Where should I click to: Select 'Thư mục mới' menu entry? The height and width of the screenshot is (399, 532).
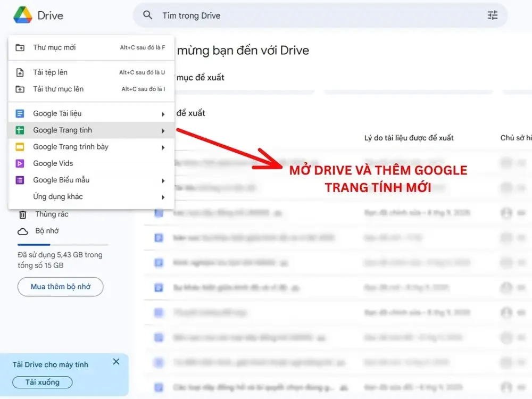pos(92,47)
